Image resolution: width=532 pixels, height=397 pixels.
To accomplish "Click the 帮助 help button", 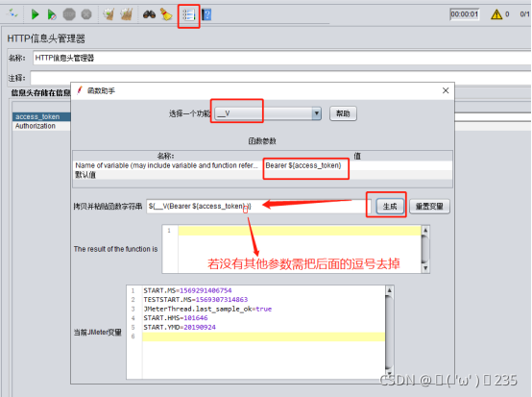I will (343, 113).
